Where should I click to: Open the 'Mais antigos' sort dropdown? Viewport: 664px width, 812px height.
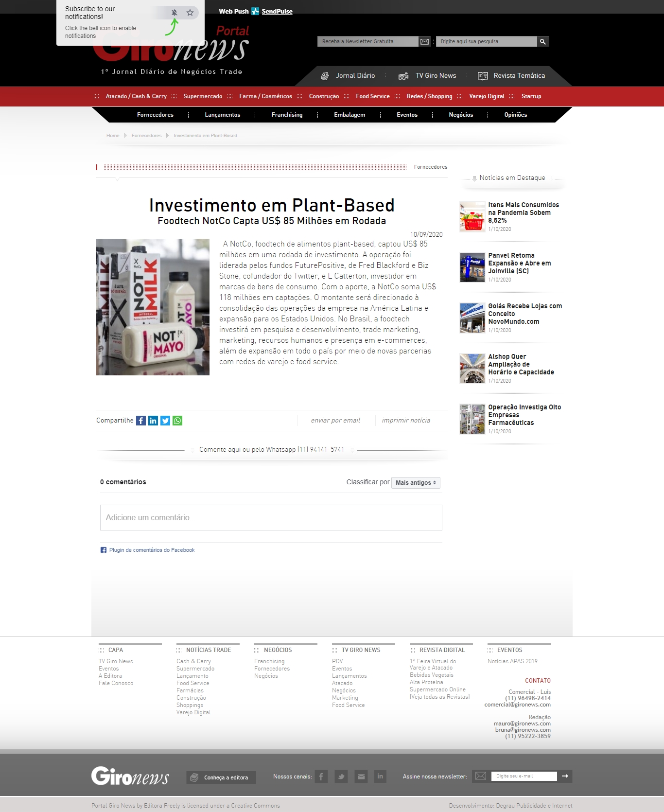(416, 483)
